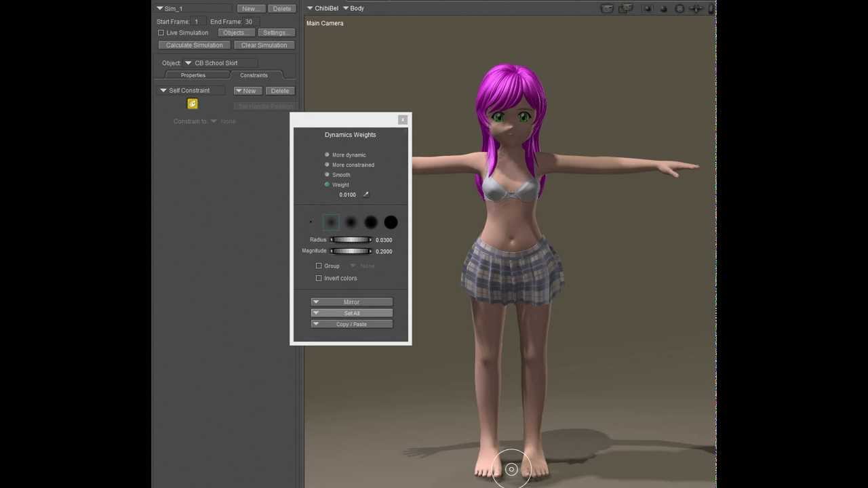Image resolution: width=868 pixels, height=488 pixels.
Task: Click the Radius value 0.0300
Action: pos(384,240)
